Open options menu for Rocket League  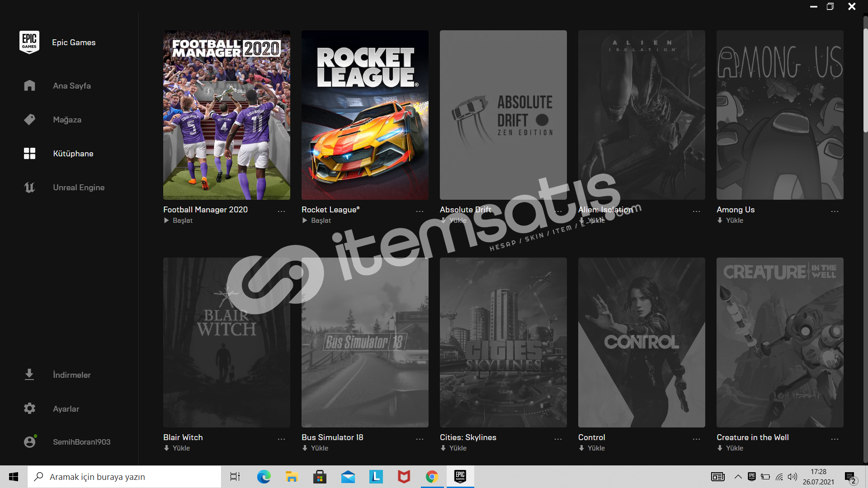point(420,211)
